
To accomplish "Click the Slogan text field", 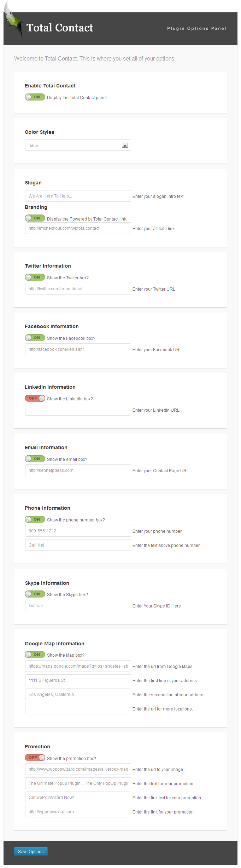I will click(78, 196).
